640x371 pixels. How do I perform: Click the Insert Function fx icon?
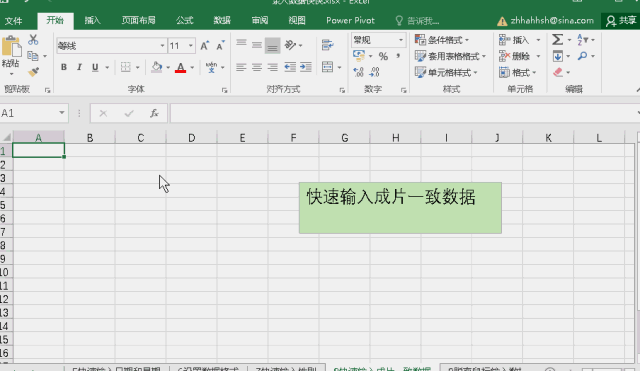click(154, 113)
